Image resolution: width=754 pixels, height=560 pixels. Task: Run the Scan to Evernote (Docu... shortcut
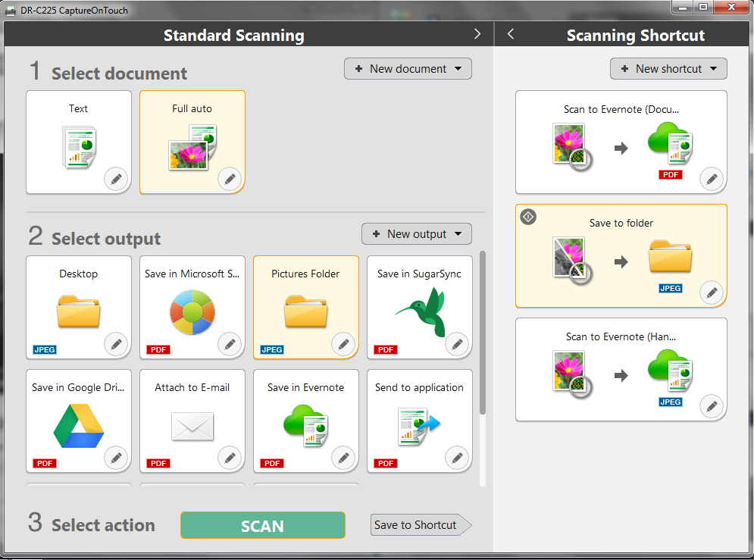(621, 142)
